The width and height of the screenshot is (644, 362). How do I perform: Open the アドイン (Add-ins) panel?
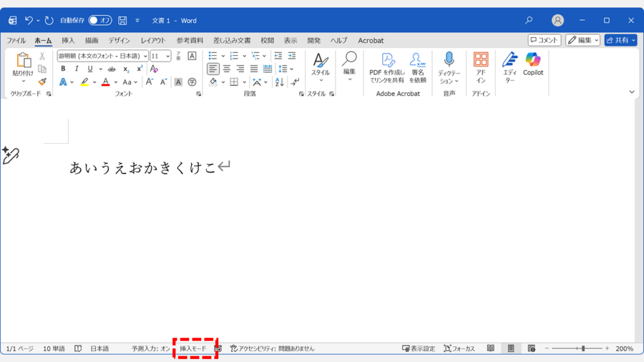point(480,66)
